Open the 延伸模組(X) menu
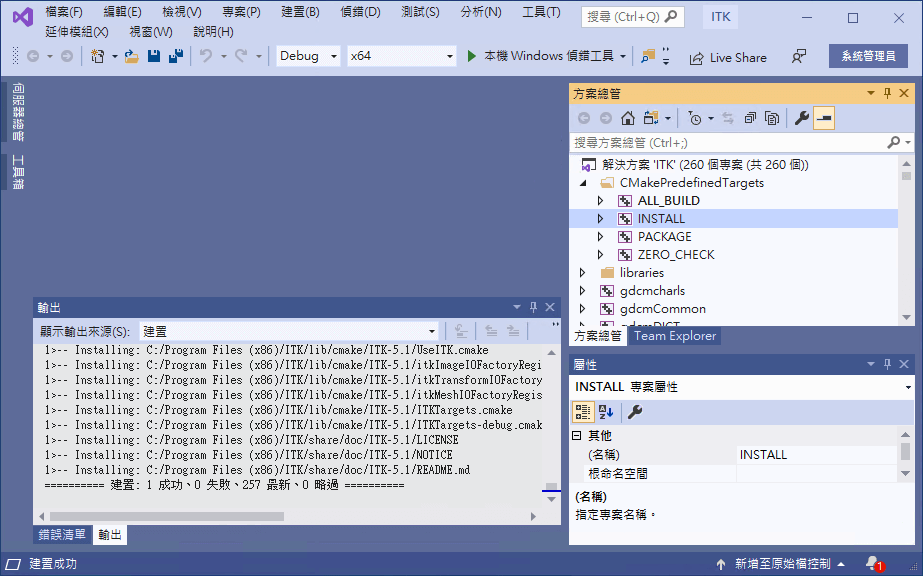The height and width of the screenshot is (576, 923). tap(77, 32)
